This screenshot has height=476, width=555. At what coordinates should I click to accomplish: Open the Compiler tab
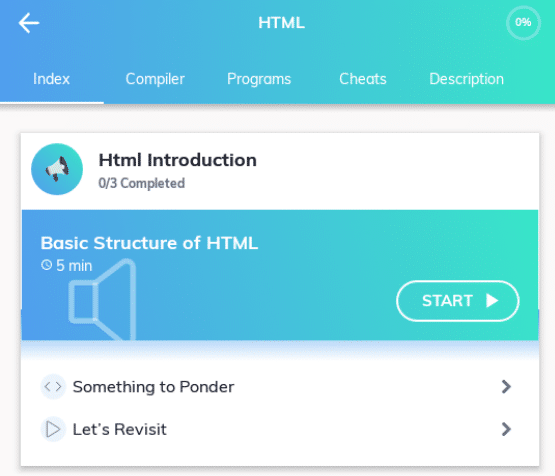click(x=155, y=79)
